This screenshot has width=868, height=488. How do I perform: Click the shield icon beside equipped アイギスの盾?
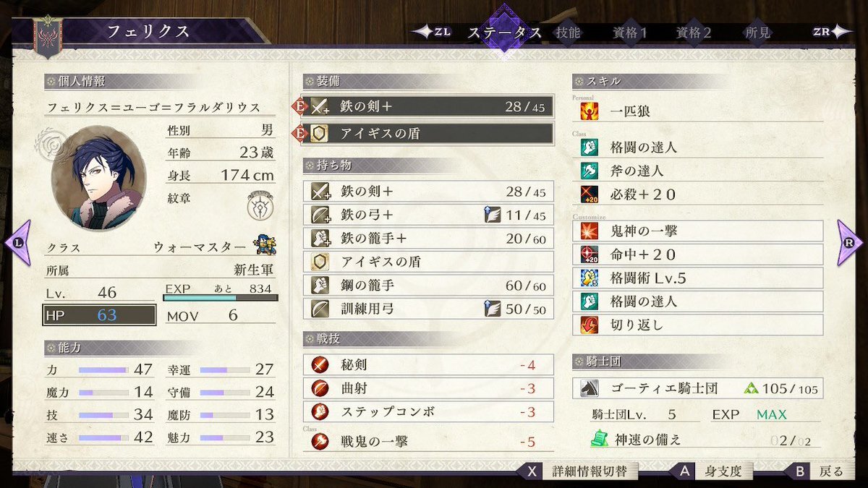coord(320,134)
